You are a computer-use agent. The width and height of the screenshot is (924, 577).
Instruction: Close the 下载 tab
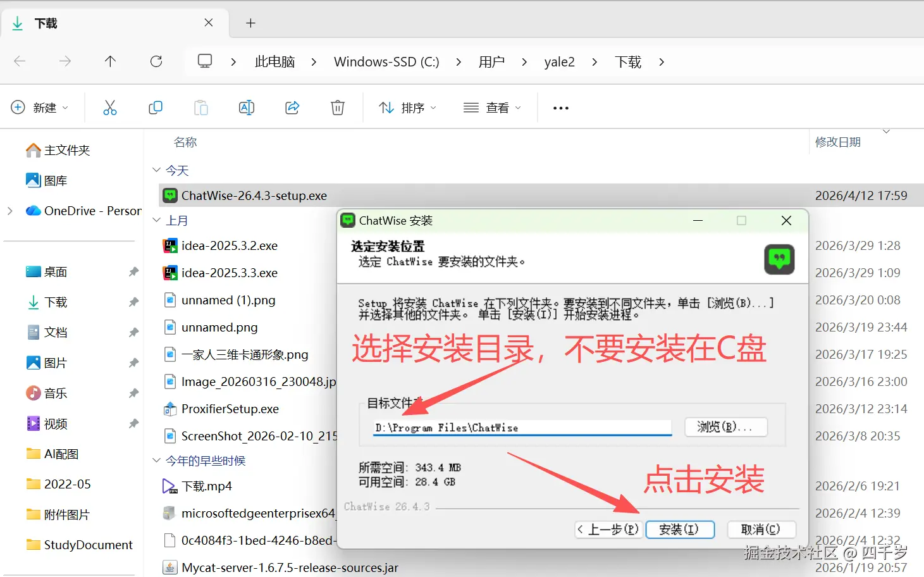pos(209,23)
